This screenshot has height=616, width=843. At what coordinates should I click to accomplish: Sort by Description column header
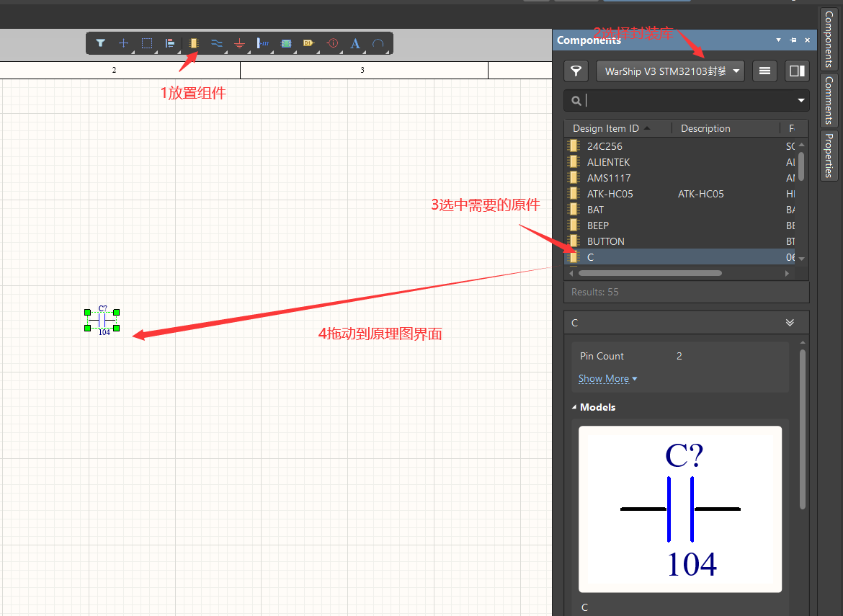pyautogui.click(x=726, y=128)
